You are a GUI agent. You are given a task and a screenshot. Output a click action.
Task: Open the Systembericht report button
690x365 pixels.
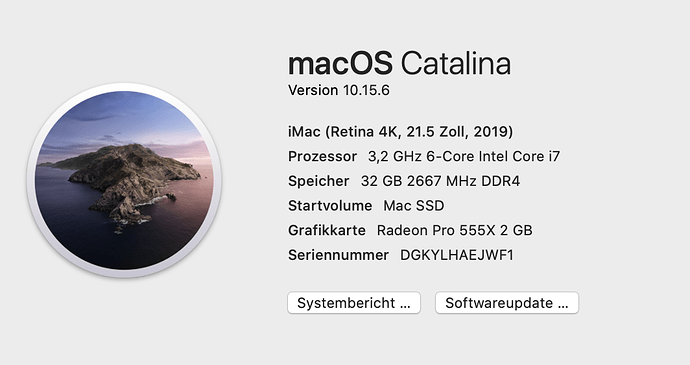coord(354,303)
